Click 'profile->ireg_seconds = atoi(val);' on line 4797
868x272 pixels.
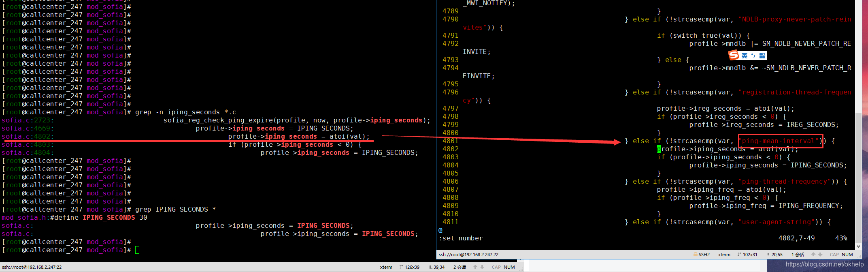pyautogui.click(x=726, y=109)
